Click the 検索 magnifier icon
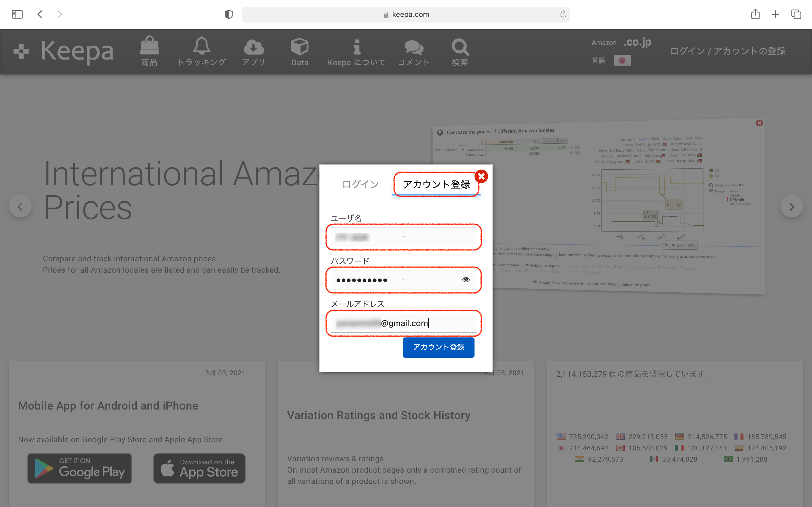This screenshot has height=507, width=812. tap(460, 47)
